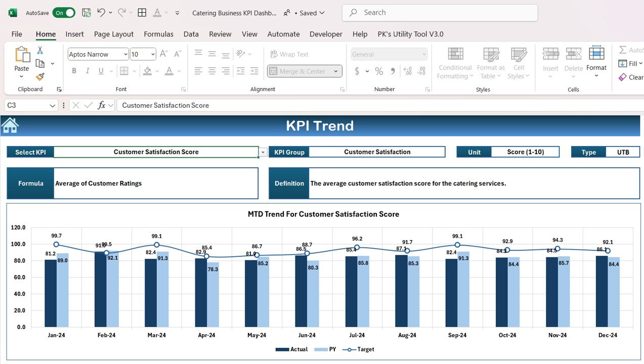644x364 pixels.
Task: Click the Save icon in the title bar
Action: coord(87,13)
